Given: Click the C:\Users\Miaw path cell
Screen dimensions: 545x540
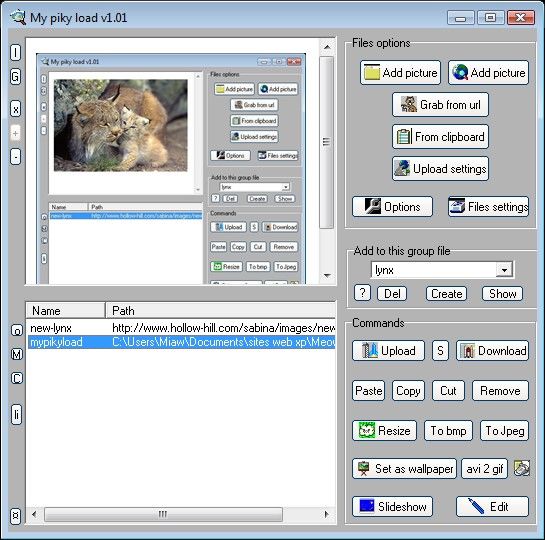Looking at the screenshot, I should 223,342.
